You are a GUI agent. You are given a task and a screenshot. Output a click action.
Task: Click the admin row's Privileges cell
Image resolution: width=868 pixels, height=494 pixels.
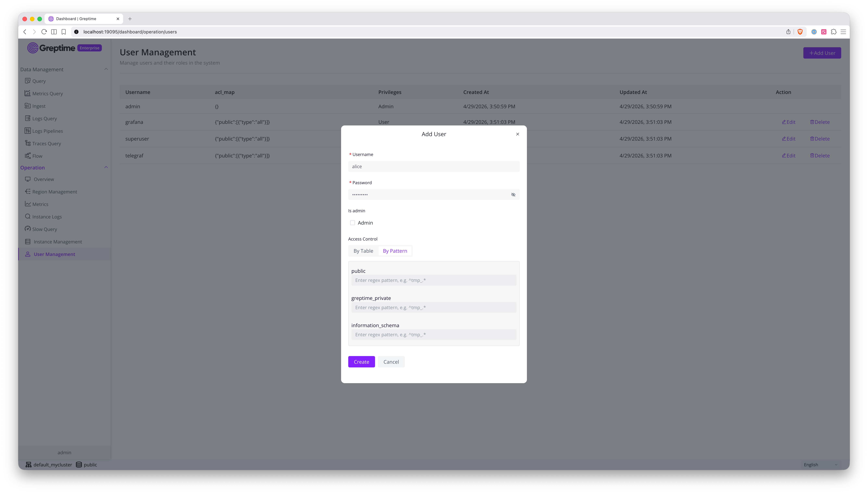pyautogui.click(x=386, y=106)
